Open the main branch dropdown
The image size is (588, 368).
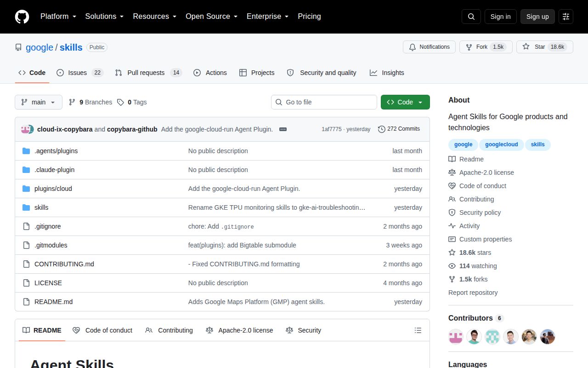pos(39,102)
